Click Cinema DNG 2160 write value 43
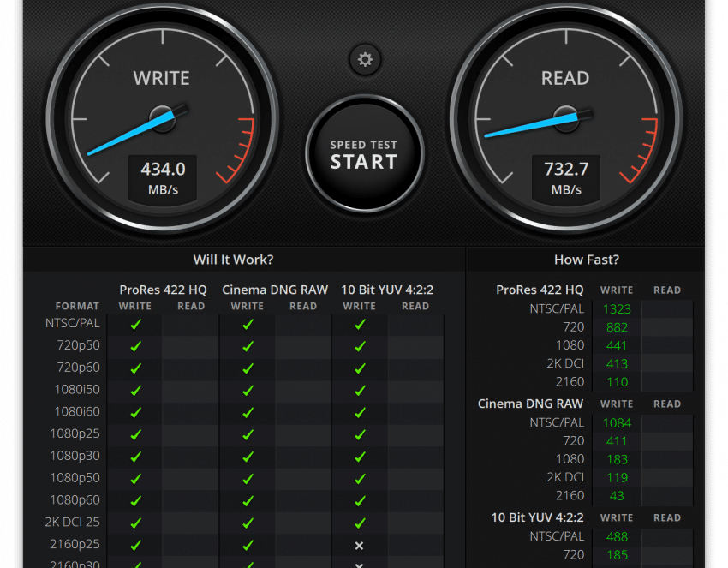The height and width of the screenshot is (568, 728). (x=617, y=496)
